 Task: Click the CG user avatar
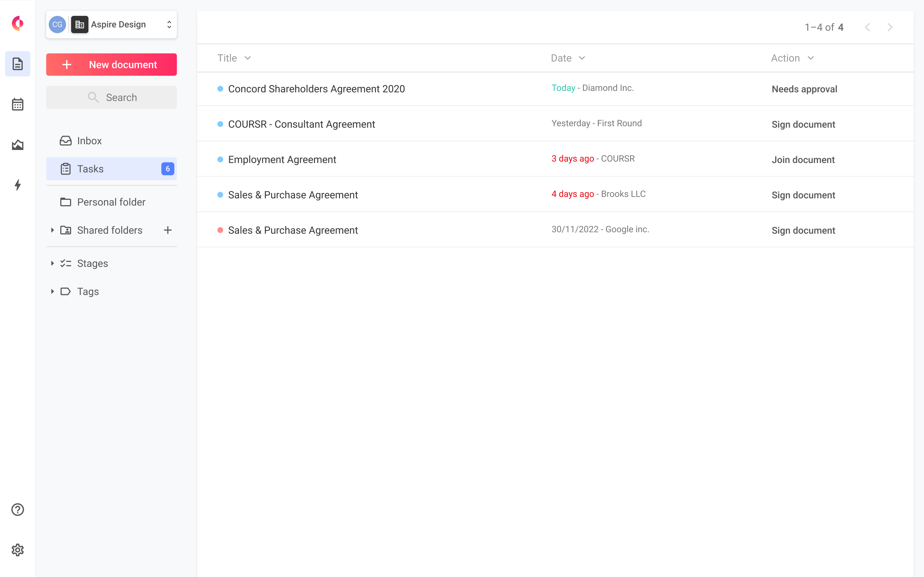click(x=57, y=25)
